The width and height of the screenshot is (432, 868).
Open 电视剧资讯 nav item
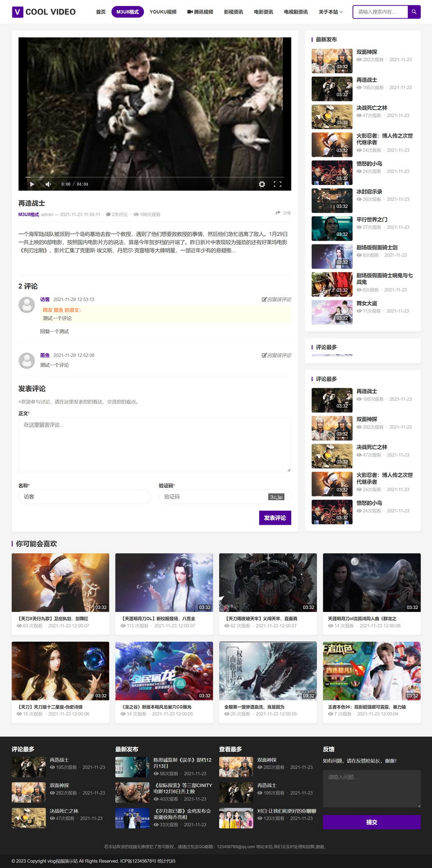296,12
